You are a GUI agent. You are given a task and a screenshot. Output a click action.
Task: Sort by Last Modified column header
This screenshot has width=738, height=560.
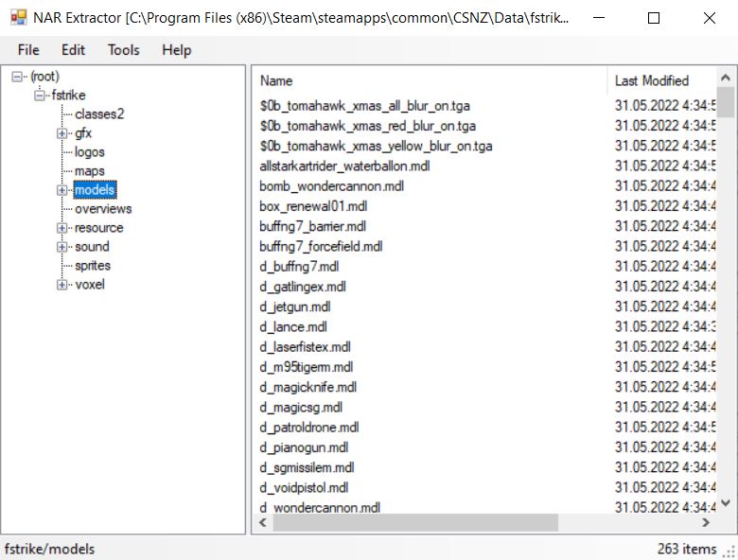652,81
